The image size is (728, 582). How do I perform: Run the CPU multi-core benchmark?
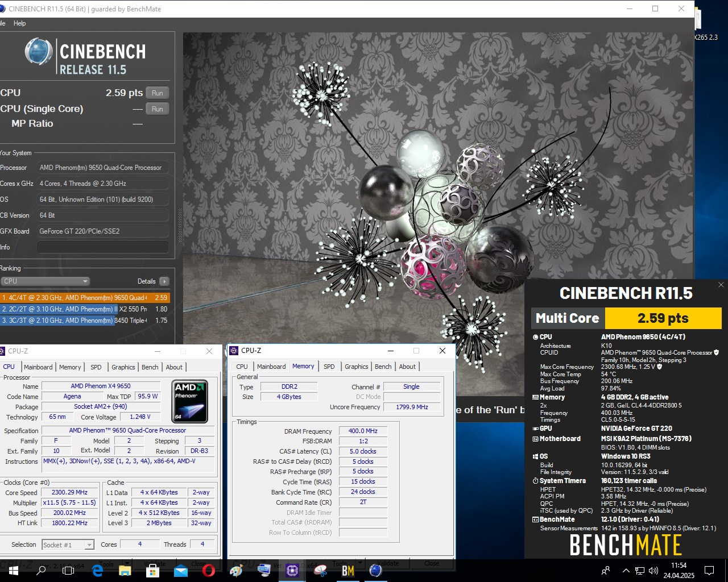click(158, 93)
